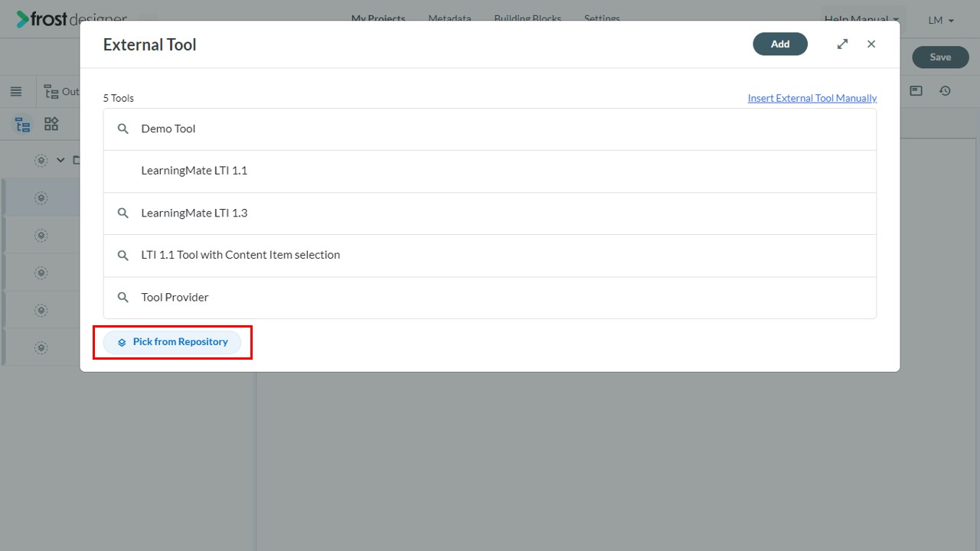Collapse the top outline row chevron

(60, 161)
